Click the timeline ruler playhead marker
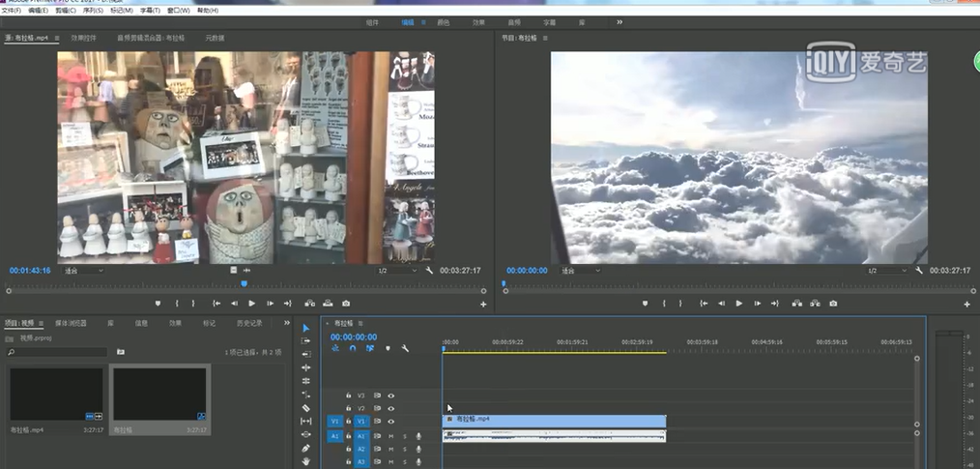Screen dimensions: 980x469 [444, 348]
